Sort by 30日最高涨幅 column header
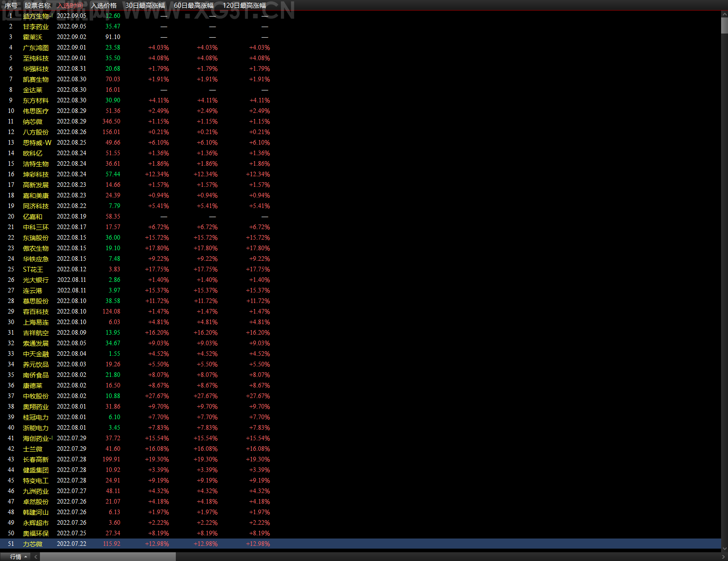Image resolution: width=728 pixels, height=561 pixels. click(145, 6)
